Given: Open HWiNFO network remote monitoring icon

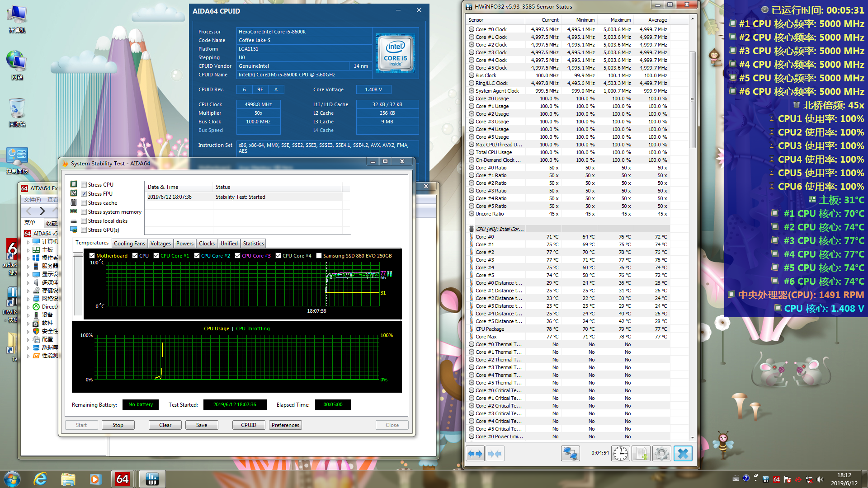Looking at the screenshot, I should pos(570,454).
